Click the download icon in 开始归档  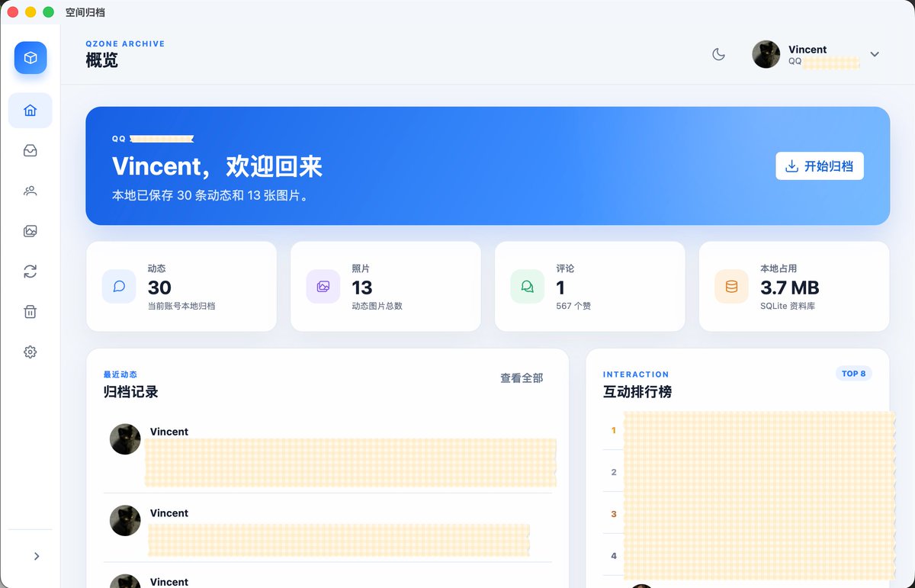pyautogui.click(x=792, y=166)
